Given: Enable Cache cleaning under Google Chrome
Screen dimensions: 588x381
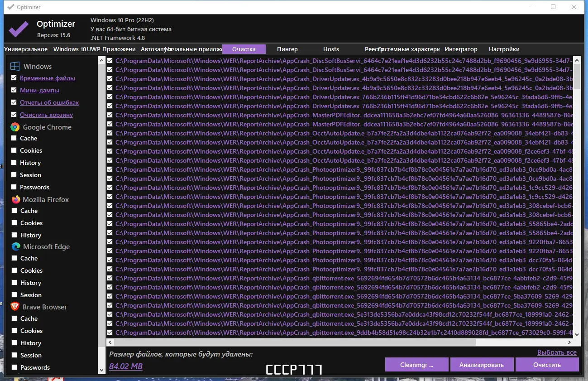Looking at the screenshot, I should pos(14,138).
